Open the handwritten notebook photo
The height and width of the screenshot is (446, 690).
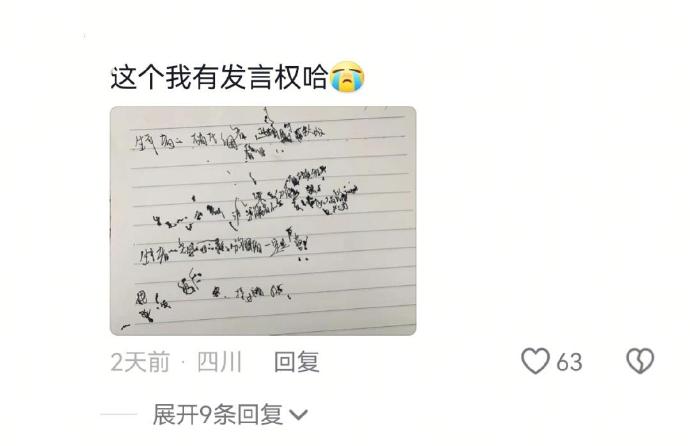(x=263, y=221)
